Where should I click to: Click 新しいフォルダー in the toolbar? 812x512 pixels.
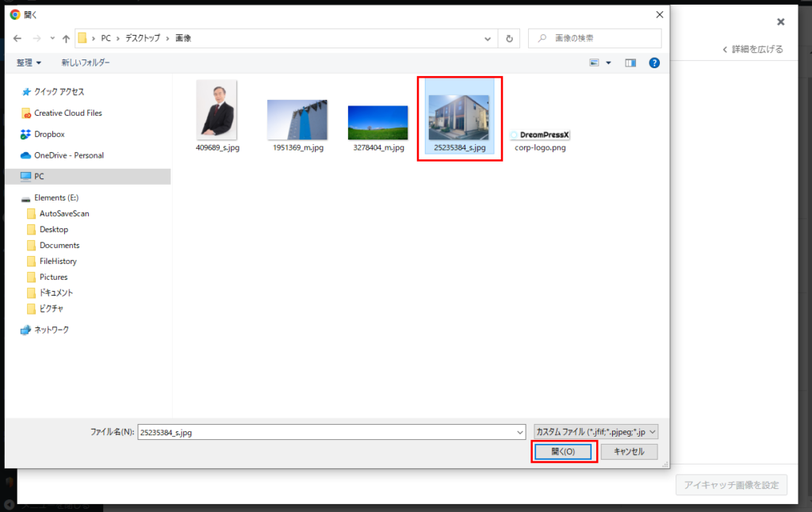coord(86,63)
